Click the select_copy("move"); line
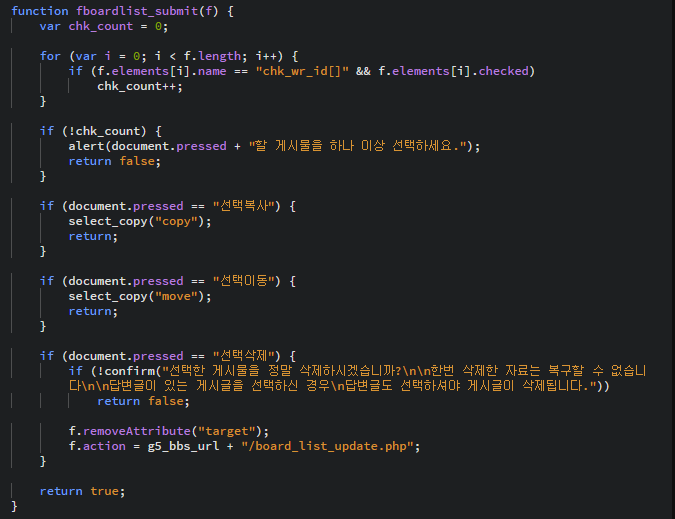 [140, 296]
